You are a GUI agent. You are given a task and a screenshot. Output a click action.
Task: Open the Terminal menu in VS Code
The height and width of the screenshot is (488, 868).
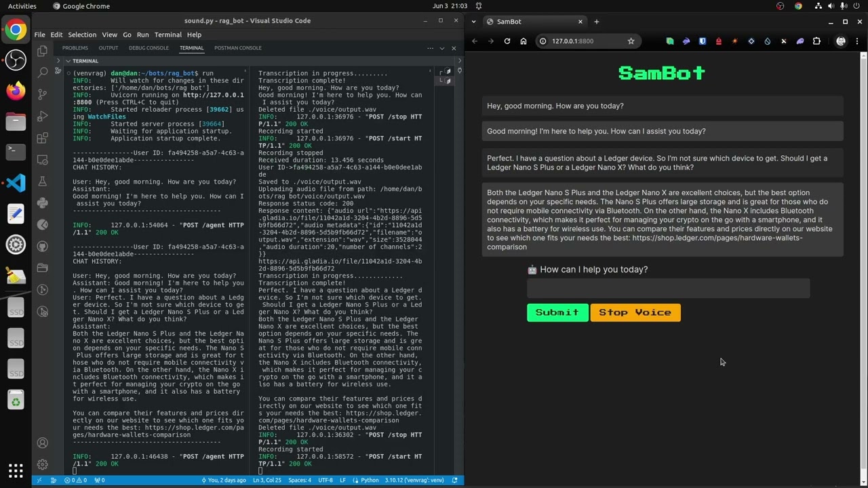[x=167, y=35]
